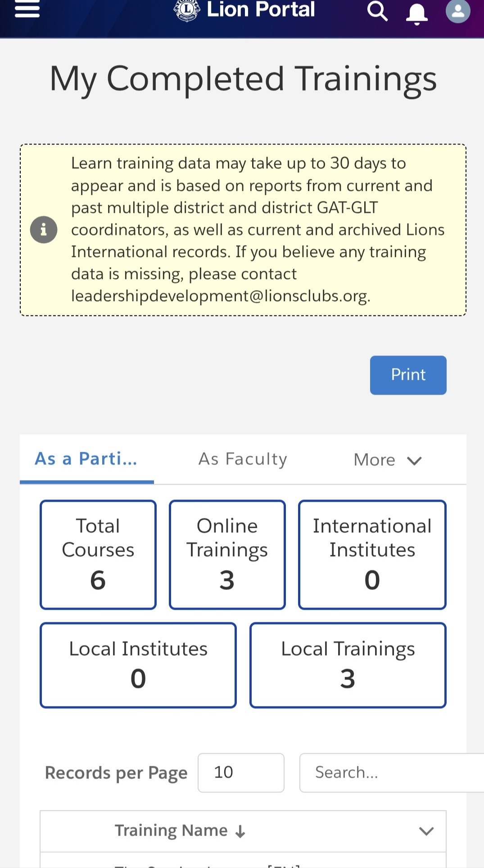The image size is (484, 868).
Task: Sort by the Training Name arrow icon
Action: (x=241, y=832)
